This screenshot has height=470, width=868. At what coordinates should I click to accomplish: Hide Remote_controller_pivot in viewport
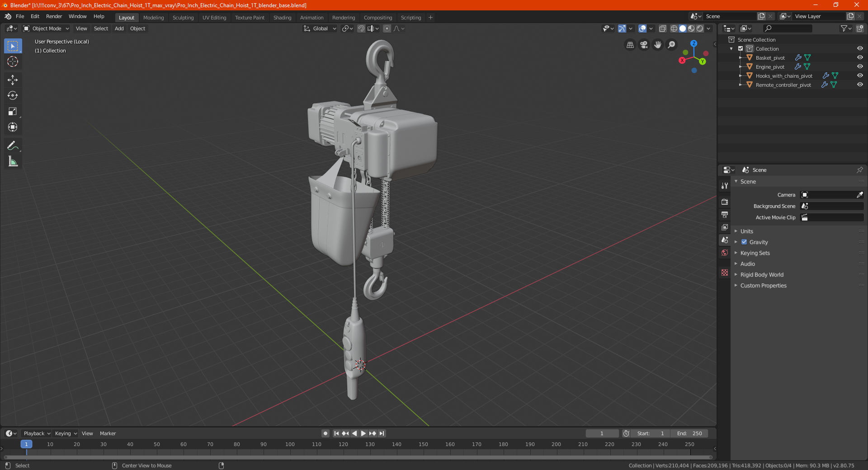860,85
